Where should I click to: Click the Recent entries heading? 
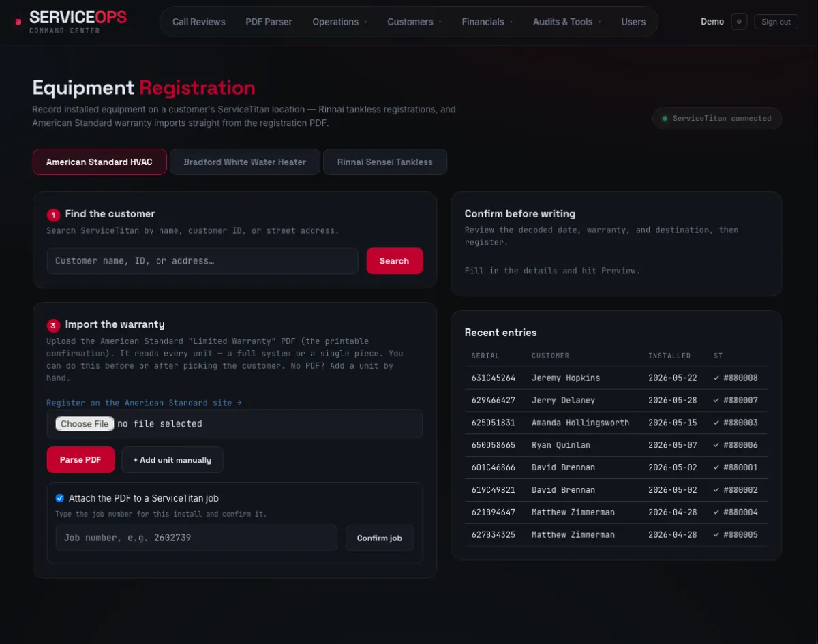(x=500, y=333)
